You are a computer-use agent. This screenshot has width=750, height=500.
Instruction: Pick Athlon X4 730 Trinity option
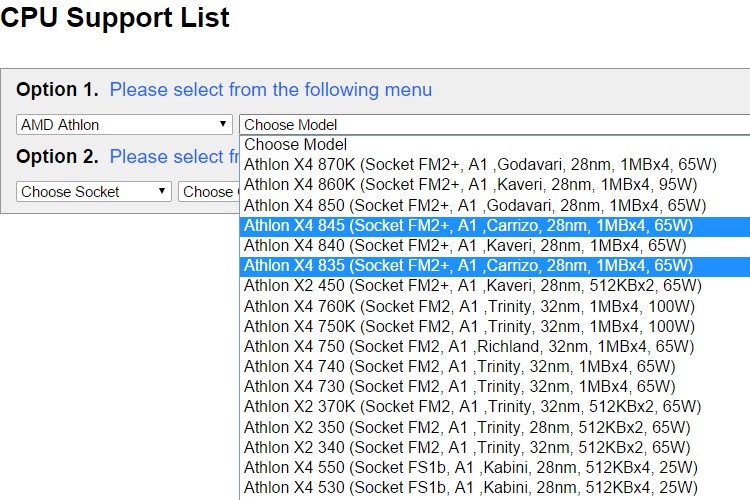pyautogui.click(x=495, y=387)
